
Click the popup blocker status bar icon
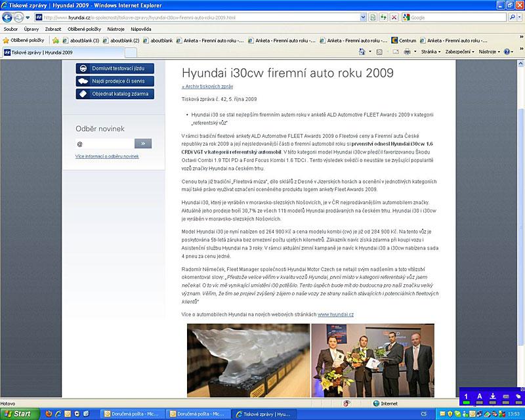346,404
